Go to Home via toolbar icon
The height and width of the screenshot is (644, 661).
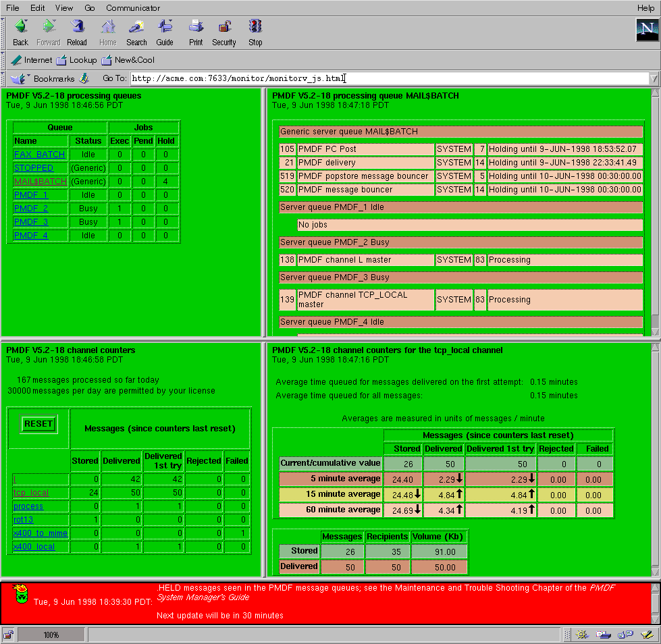pyautogui.click(x=108, y=27)
